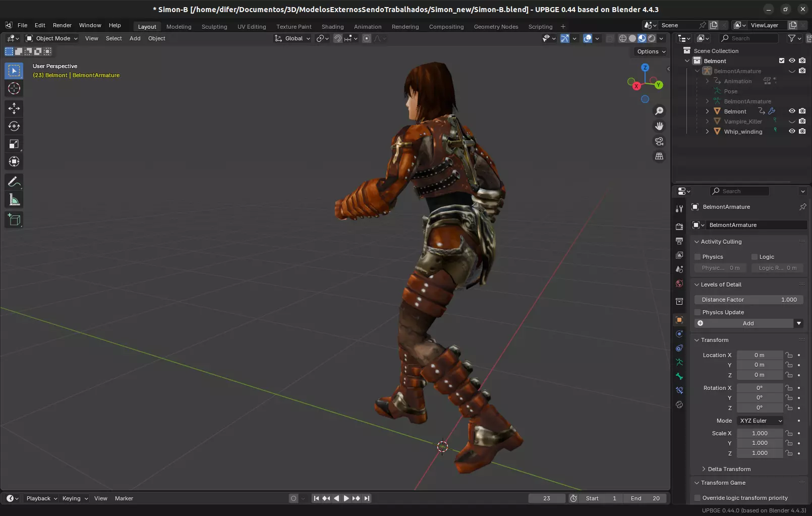The height and width of the screenshot is (516, 812).
Task: Open the Add level of detail arrow menu
Action: tap(799, 323)
